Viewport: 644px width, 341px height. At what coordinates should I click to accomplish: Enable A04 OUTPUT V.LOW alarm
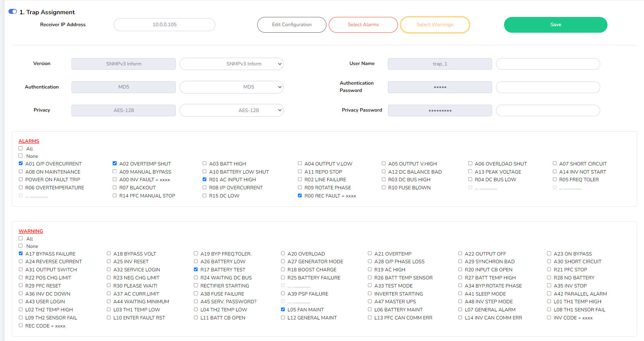300,163
